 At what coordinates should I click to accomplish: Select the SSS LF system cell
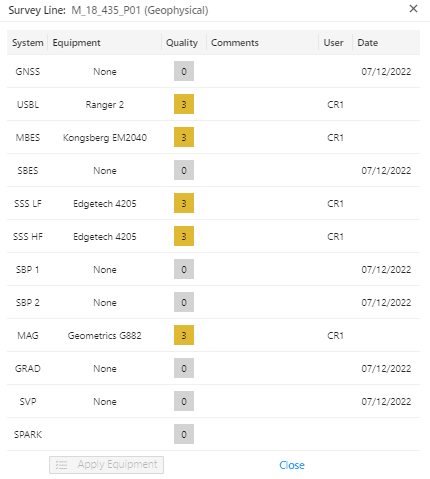tap(28, 203)
